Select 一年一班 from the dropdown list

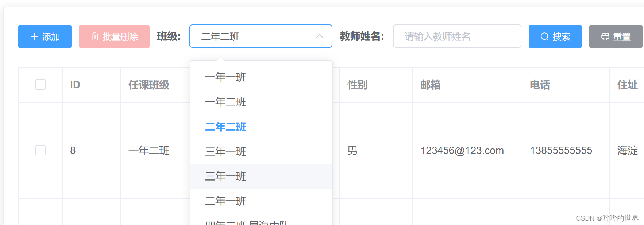pos(261,77)
